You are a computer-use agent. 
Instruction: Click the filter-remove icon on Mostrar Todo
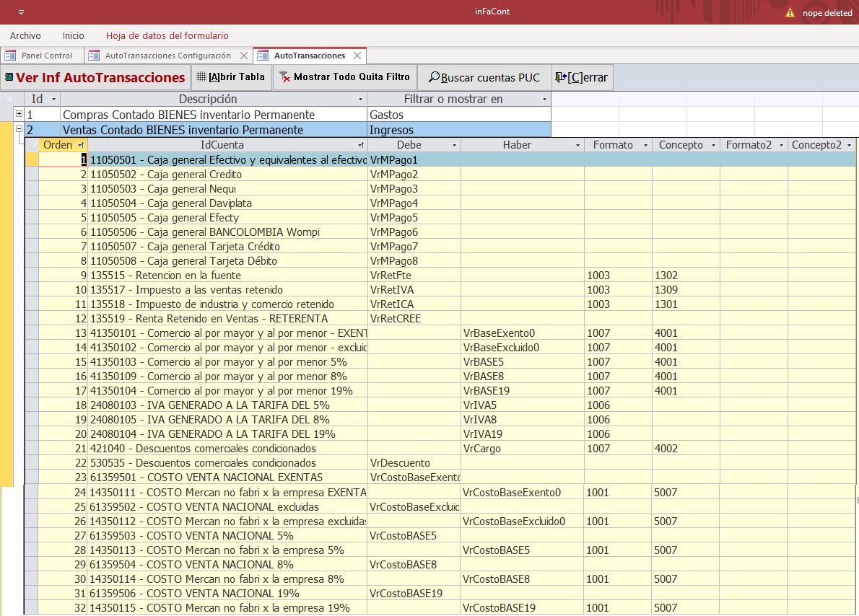[284, 77]
